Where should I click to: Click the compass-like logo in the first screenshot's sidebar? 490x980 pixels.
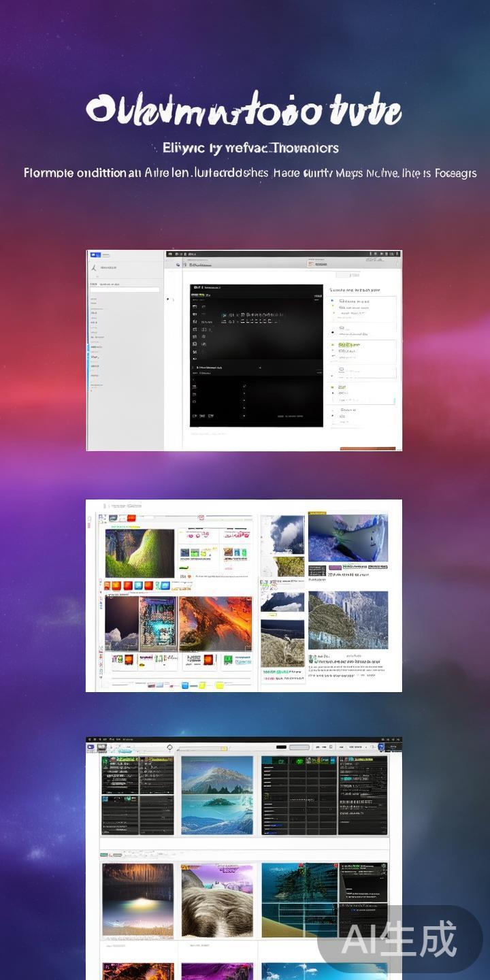94,267
